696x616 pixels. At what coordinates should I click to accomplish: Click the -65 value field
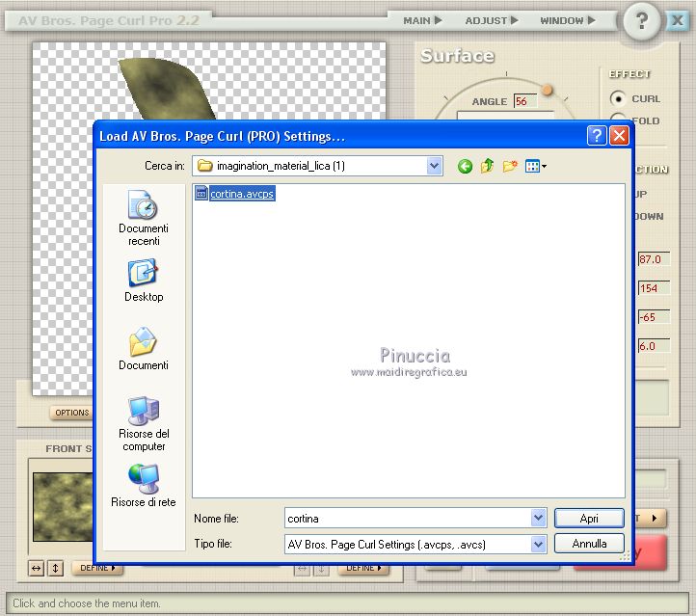coord(654,317)
